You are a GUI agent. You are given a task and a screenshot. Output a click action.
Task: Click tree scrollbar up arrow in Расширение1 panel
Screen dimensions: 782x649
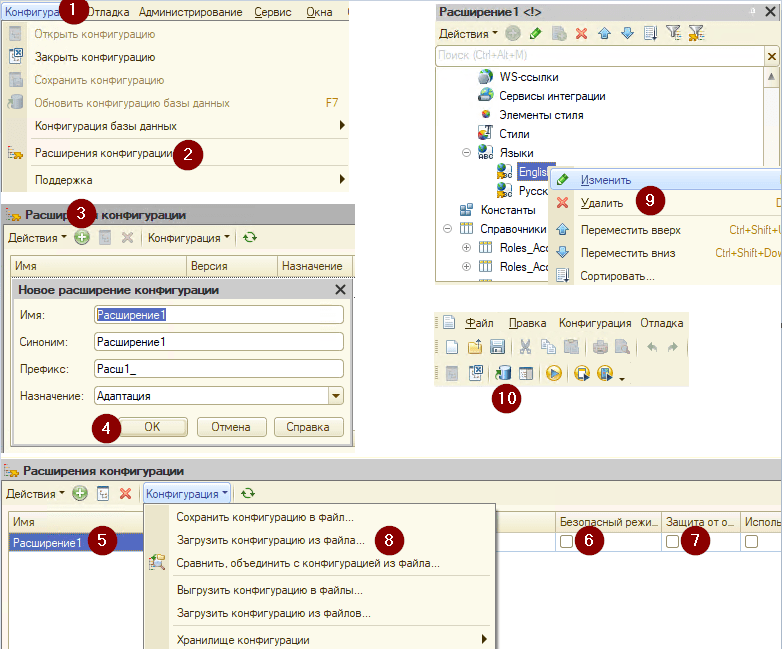coord(771,76)
